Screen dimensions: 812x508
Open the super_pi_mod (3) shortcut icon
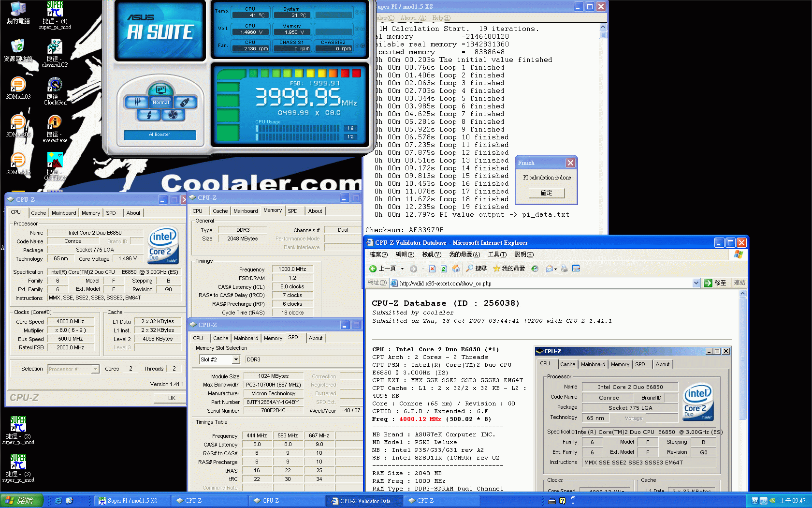point(18,468)
